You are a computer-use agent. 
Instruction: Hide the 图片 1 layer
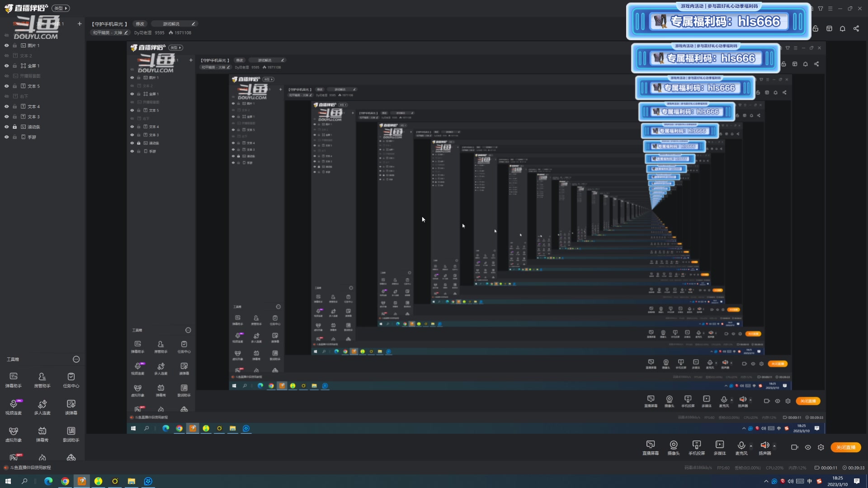[6, 46]
